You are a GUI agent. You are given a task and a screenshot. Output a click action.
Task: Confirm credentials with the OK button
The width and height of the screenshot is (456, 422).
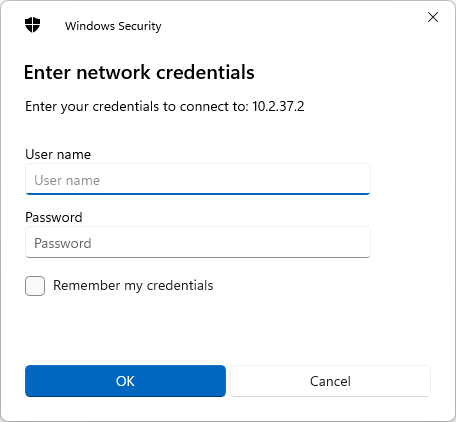(x=125, y=381)
